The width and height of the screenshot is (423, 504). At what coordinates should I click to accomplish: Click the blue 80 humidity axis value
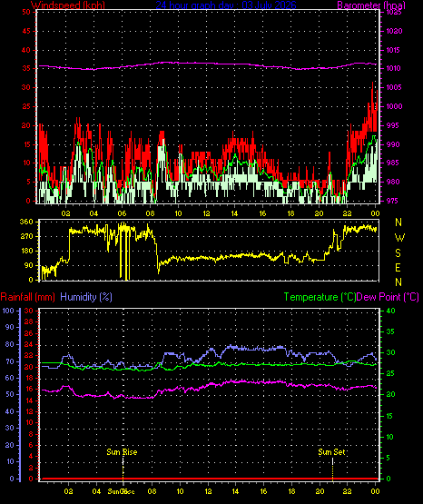point(10,344)
